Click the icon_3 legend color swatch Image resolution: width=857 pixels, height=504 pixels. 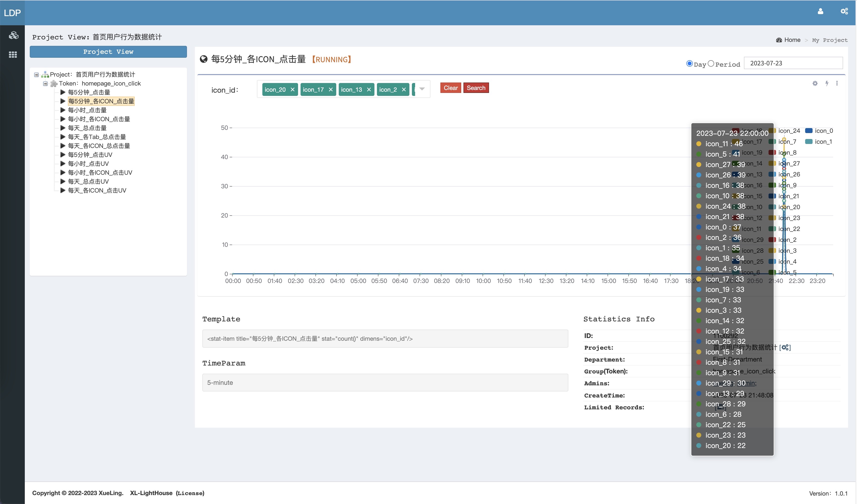pyautogui.click(x=772, y=251)
